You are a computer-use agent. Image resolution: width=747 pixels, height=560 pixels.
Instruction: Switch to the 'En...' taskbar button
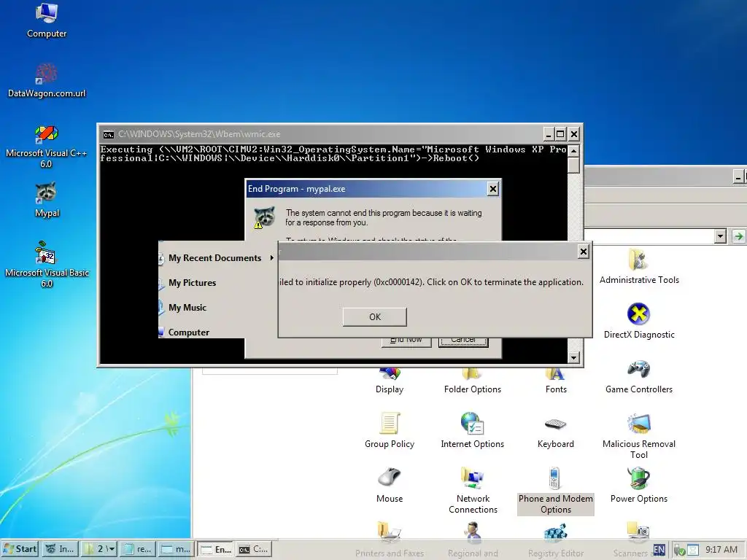[215, 549]
